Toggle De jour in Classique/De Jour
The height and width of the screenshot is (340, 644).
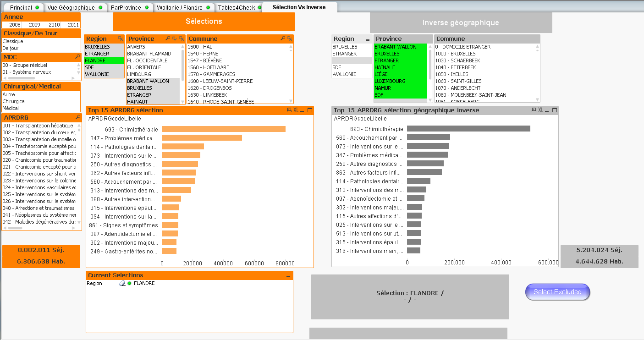(x=41, y=48)
